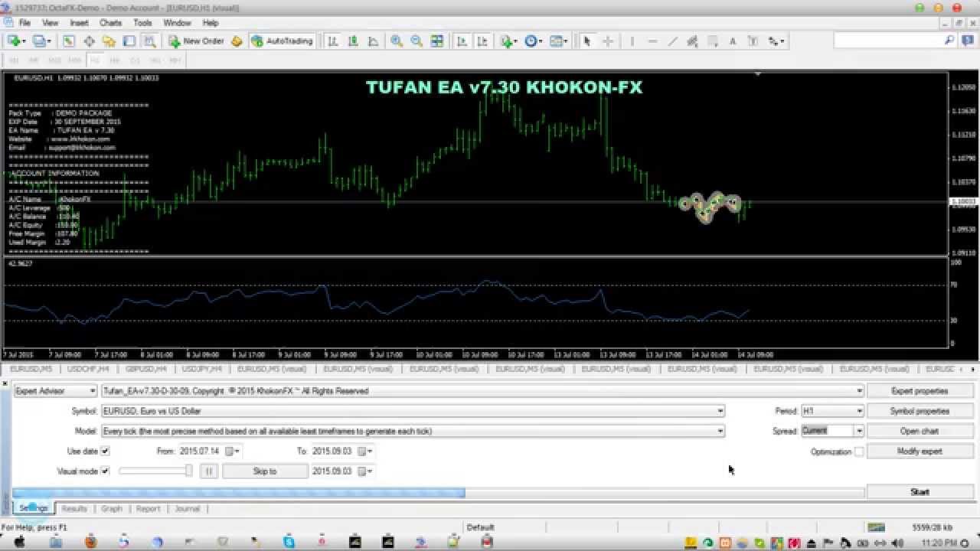Zoom out the chart
Viewport: 980px width, 551px height.
pyautogui.click(x=416, y=41)
